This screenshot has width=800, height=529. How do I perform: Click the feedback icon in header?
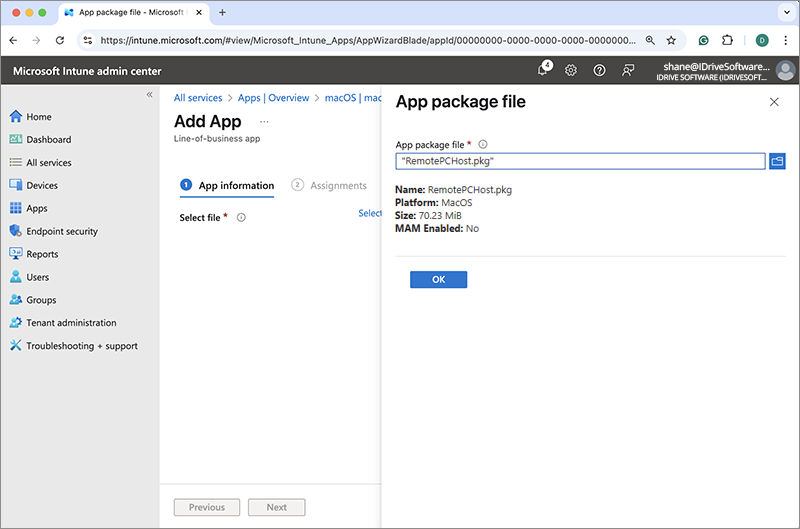[x=628, y=70]
